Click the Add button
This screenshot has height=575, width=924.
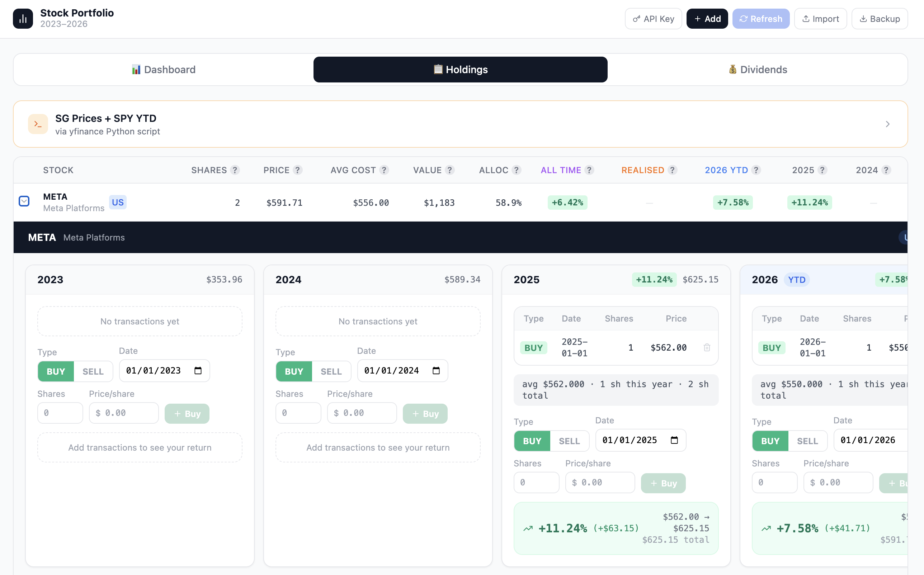point(707,19)
